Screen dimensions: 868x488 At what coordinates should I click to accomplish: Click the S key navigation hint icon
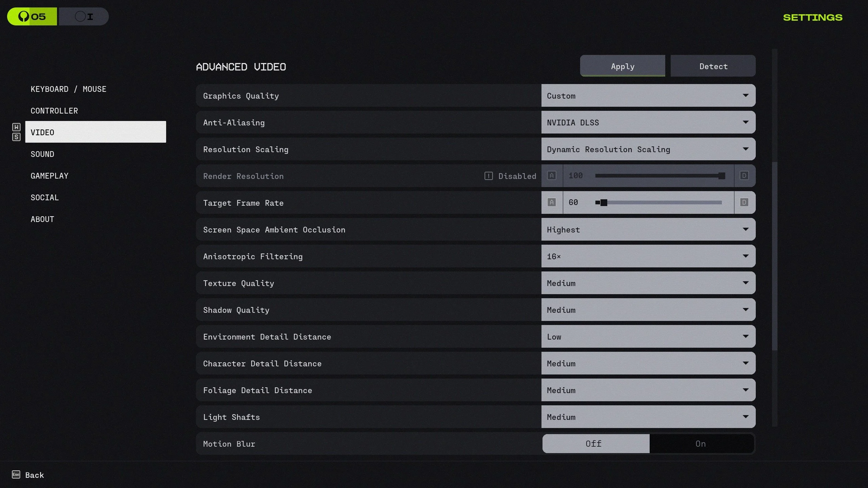point(16,137)
